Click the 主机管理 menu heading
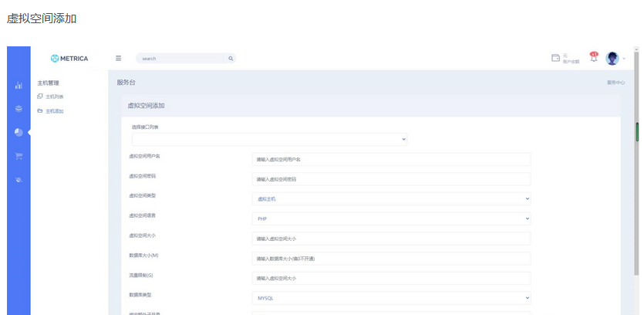Screen dimensions: 644x315 click(x=48, y=83)
